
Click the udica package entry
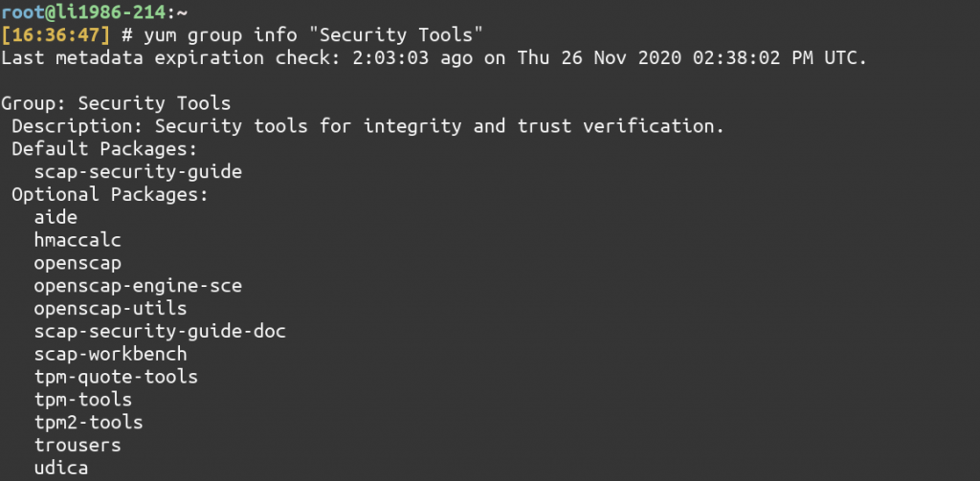pos(61,468)
